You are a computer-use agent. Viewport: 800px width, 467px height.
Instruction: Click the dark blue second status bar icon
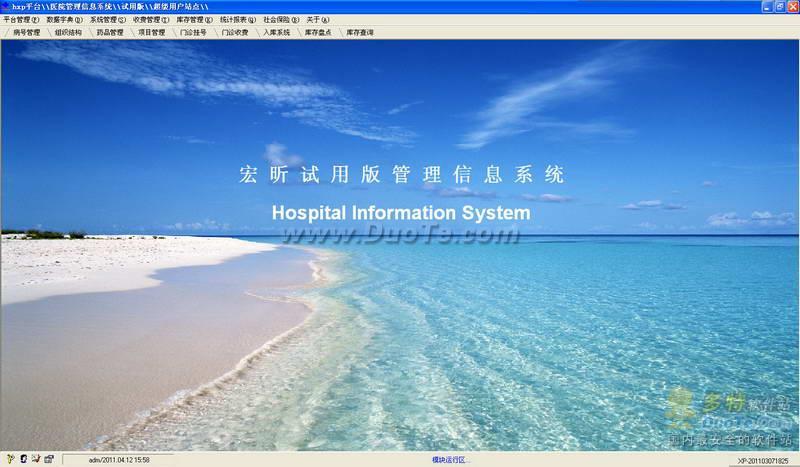click(x=23, y=459)
